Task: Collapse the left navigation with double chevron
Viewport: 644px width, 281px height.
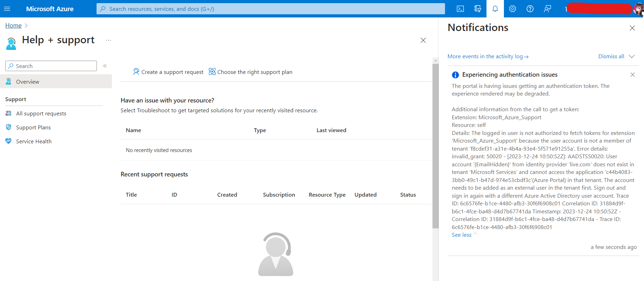Action: 105,66
